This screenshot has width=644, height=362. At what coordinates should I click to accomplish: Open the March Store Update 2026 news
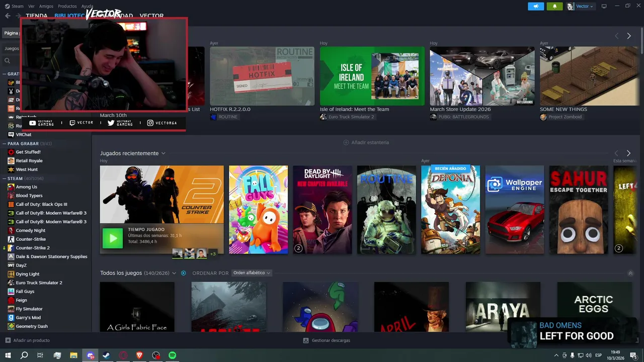[482, 76]
